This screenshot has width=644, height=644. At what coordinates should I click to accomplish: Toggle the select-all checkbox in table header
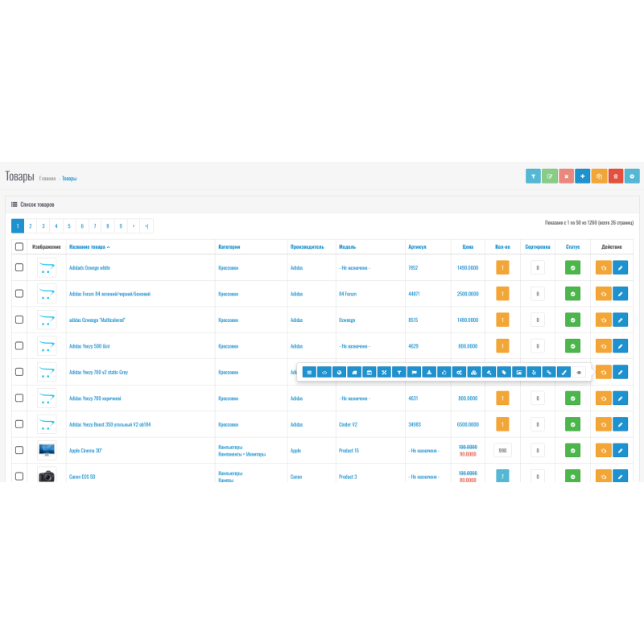click(x=19, y=247)
